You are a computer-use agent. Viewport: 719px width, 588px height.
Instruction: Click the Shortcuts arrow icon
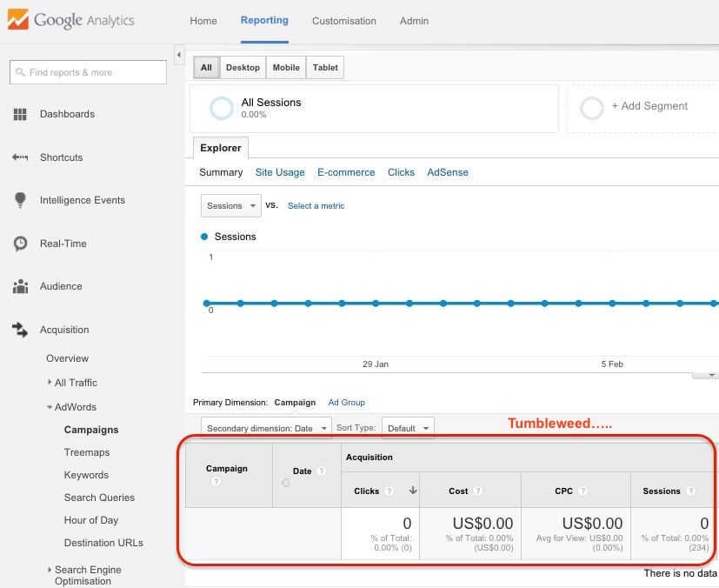pyautogui.click(x=20, y=157)
